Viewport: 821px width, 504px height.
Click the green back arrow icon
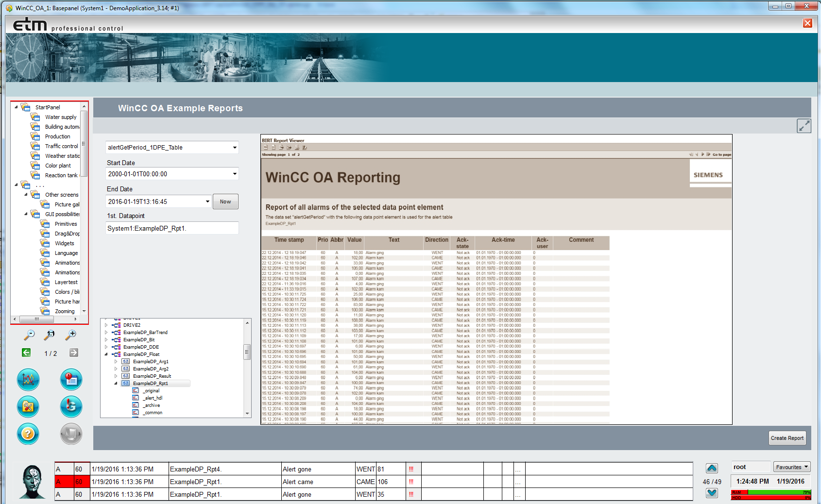tap(26, 353)
